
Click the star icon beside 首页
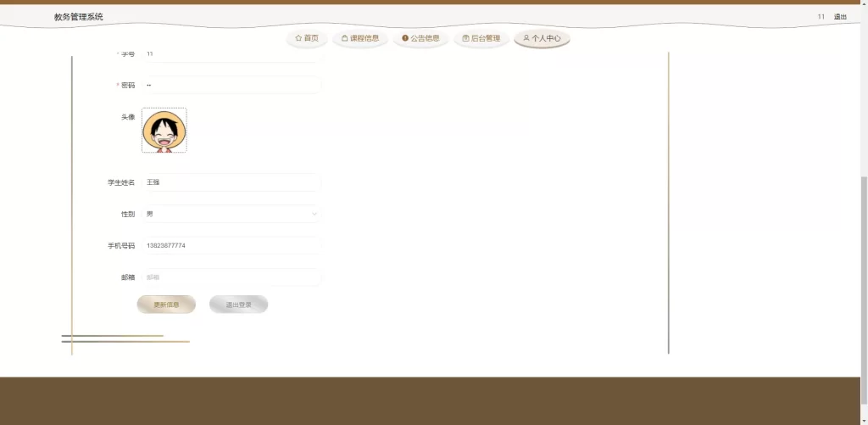pyautogui.click(x=298, y=38)
